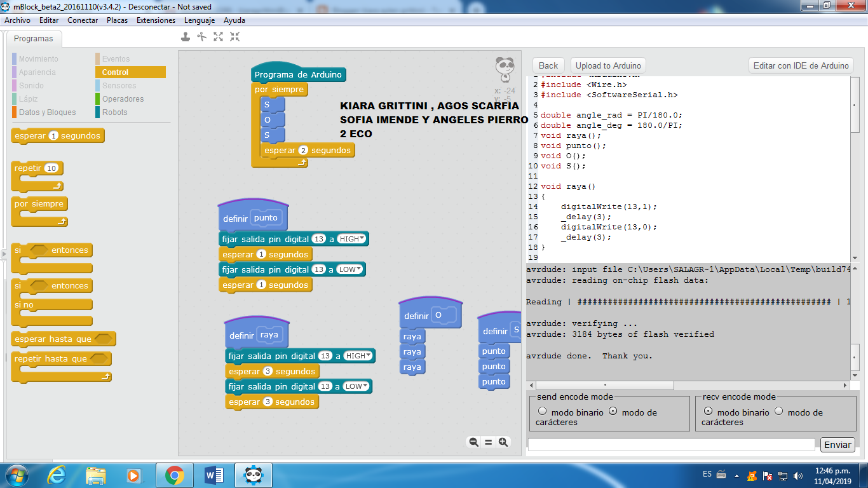Select recv modo binario radio button
Image resolution: width=868 pixels, height=488 pixels.
point(709,412)
